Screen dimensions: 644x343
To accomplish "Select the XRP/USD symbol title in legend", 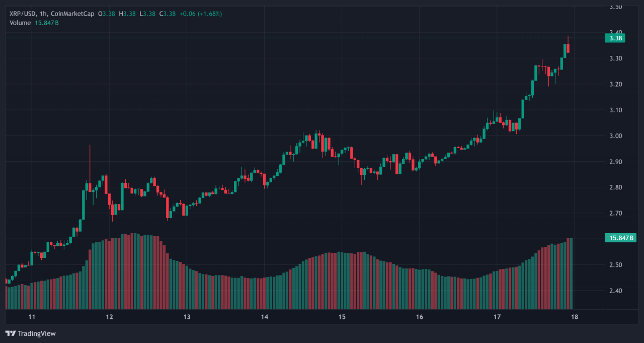I will pos(23,14).
